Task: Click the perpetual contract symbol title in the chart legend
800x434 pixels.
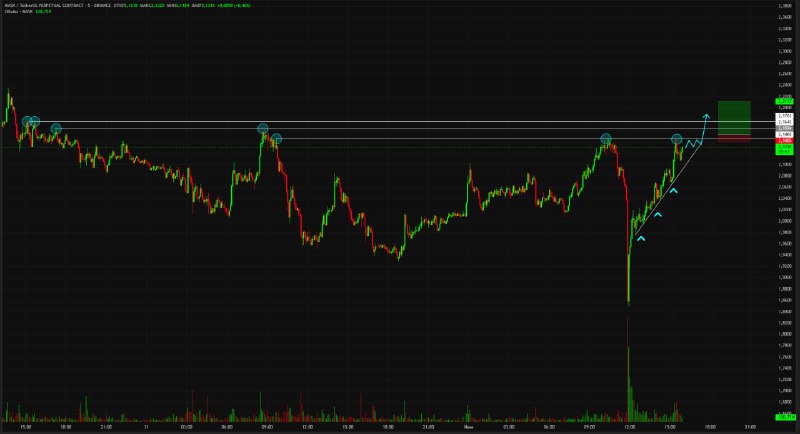Action: click(x=55, y=5)
